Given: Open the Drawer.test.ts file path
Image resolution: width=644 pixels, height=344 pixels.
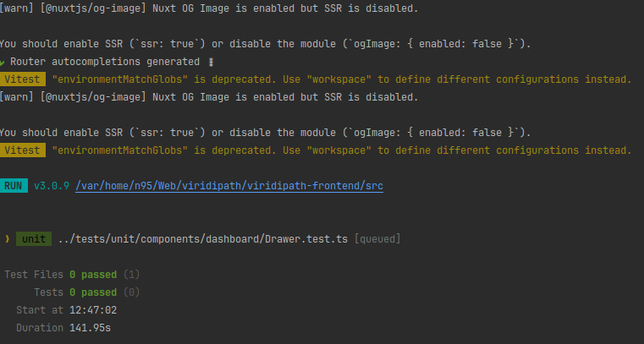Looking at the screenshot, I should tap(203, 239).
